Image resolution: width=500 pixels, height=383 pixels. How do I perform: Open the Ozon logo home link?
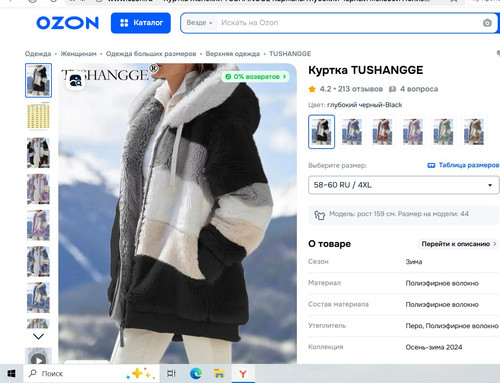[68, 23]
